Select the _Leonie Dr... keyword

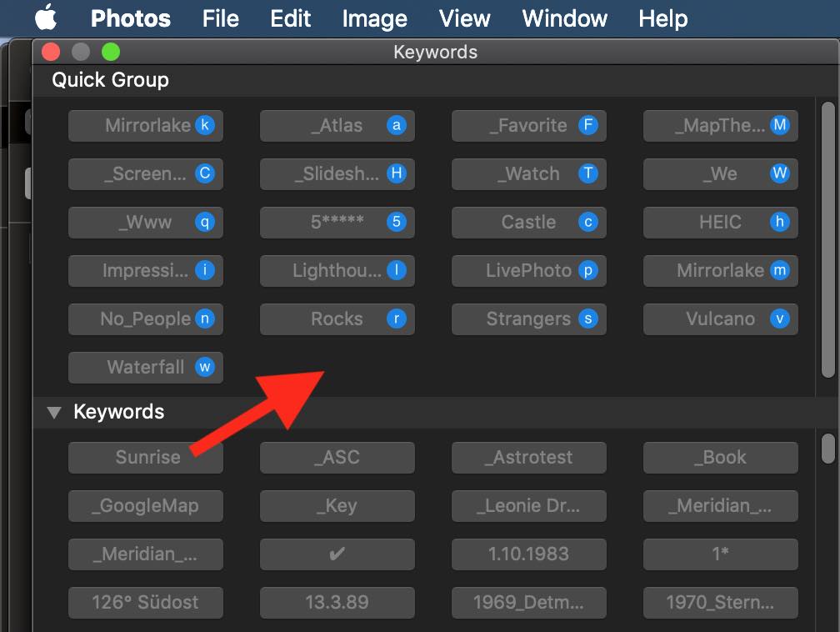click(x=529, y=505)
